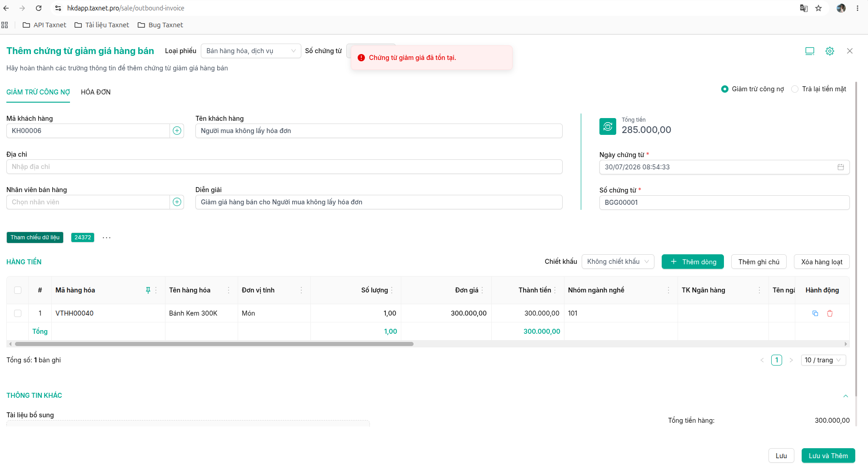Open the 10 / trang page size dropdown
The image size is (868, 470).
click(823, 360)
